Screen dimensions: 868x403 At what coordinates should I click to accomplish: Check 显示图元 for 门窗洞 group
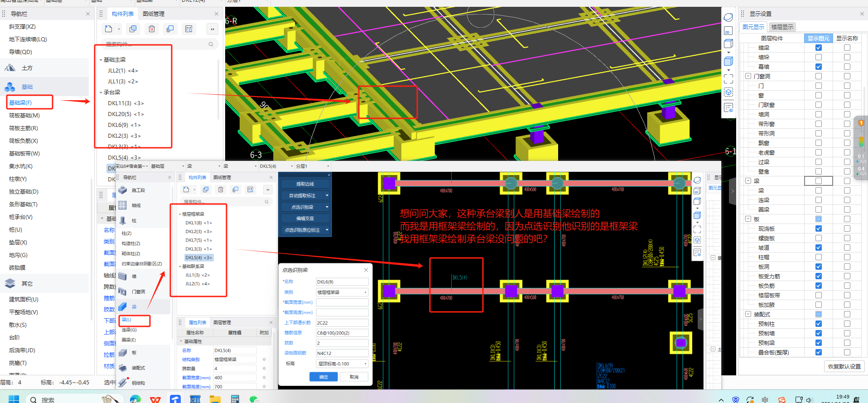pos(818,76)
